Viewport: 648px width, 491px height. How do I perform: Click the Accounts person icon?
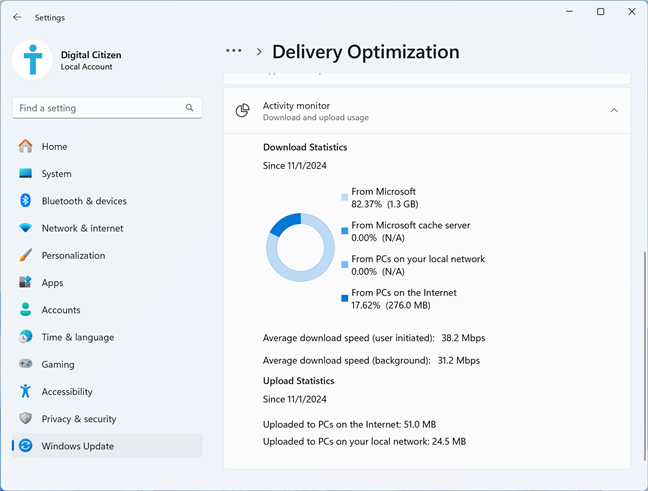tap(25, 310)
